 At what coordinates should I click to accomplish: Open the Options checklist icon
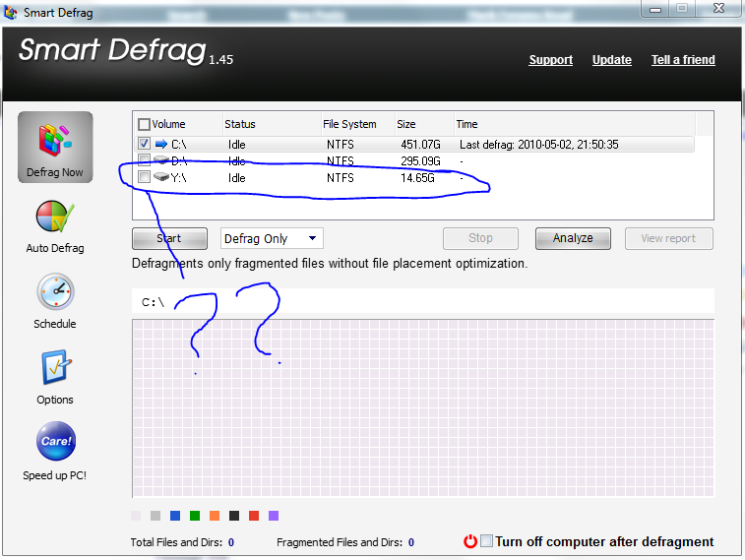pos(55,368)
